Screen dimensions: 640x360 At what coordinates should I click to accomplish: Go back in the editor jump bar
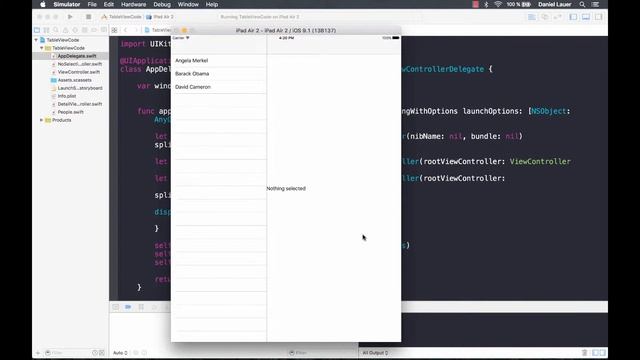[125, 30]
